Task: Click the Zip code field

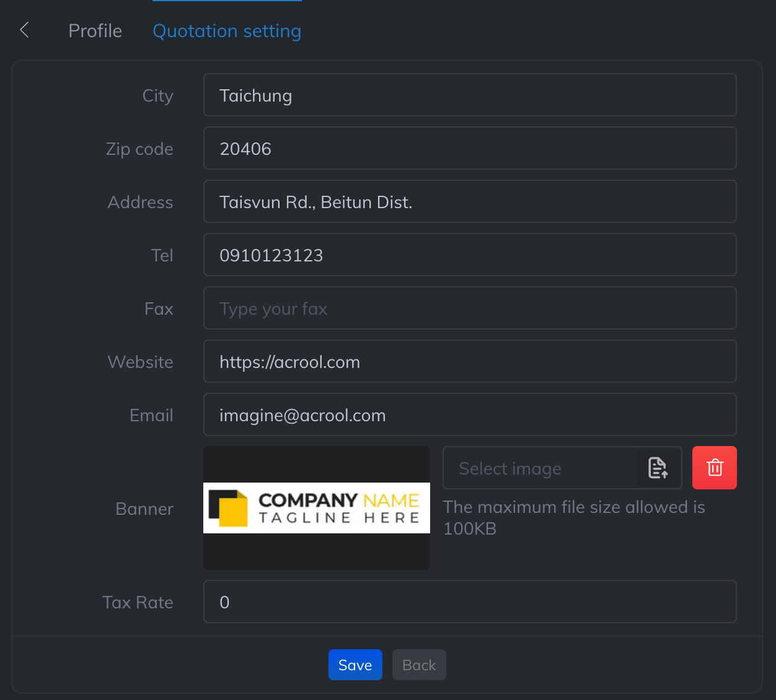Action: coord(469,148)
